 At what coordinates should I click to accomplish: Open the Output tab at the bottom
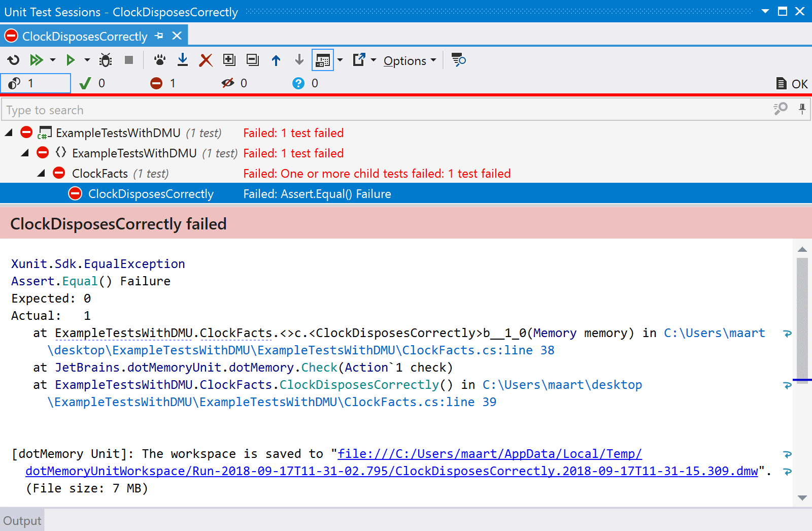click(22, 521)
